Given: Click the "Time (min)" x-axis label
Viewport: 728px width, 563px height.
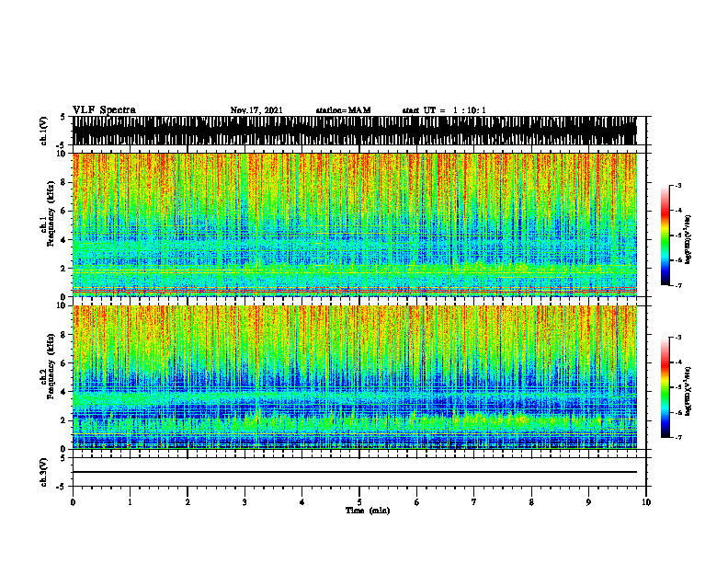Looking at the screenshot, I should coord(368,511).
